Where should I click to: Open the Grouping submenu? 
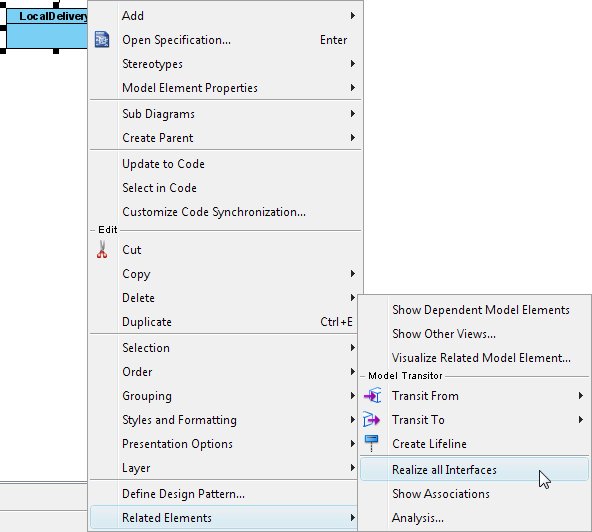tap(224, 396)
